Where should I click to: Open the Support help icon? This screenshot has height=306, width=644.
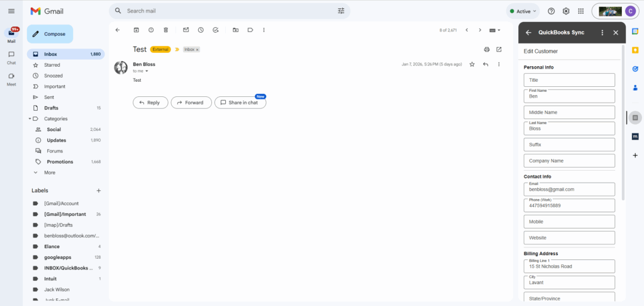click(551, 11)
